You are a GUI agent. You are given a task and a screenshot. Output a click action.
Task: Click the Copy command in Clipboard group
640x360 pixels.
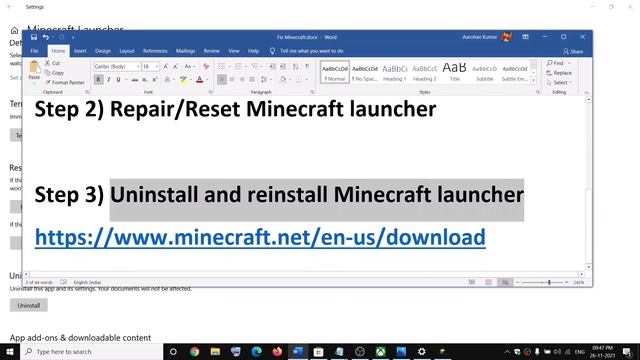click(54, 73)
